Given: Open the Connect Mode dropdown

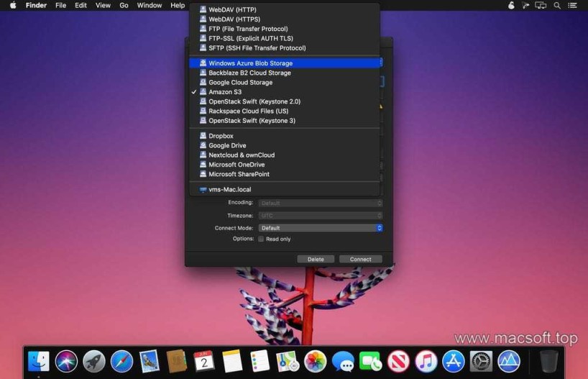Looking at the screenshot, I should (320, 228).
